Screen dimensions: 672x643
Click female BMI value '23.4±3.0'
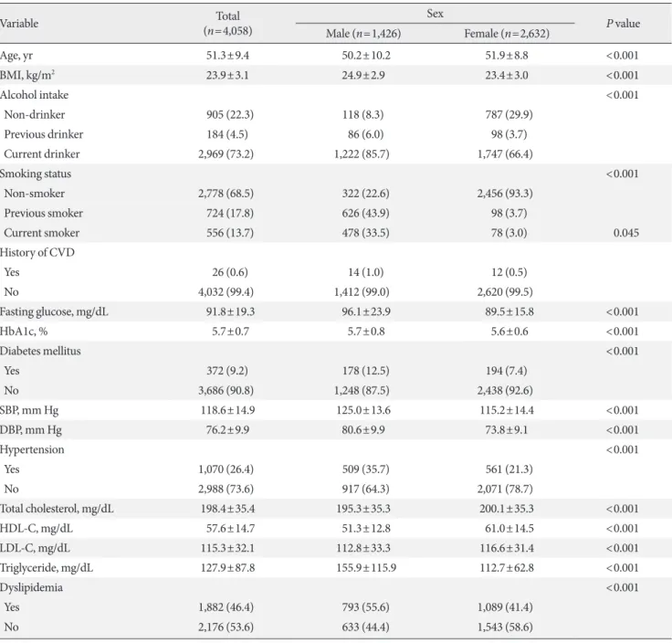click(x=507, y=75)
